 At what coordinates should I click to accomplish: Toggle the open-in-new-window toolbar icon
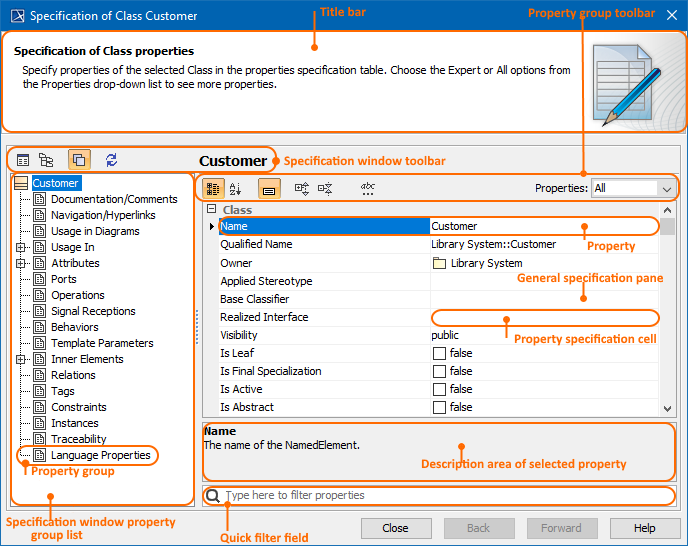79,160
